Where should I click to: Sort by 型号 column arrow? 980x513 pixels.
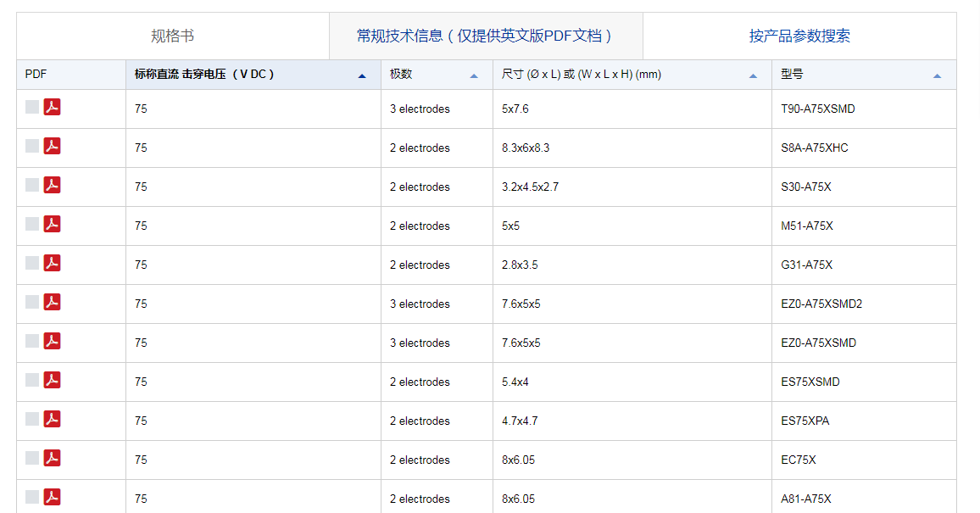point(937,75)
